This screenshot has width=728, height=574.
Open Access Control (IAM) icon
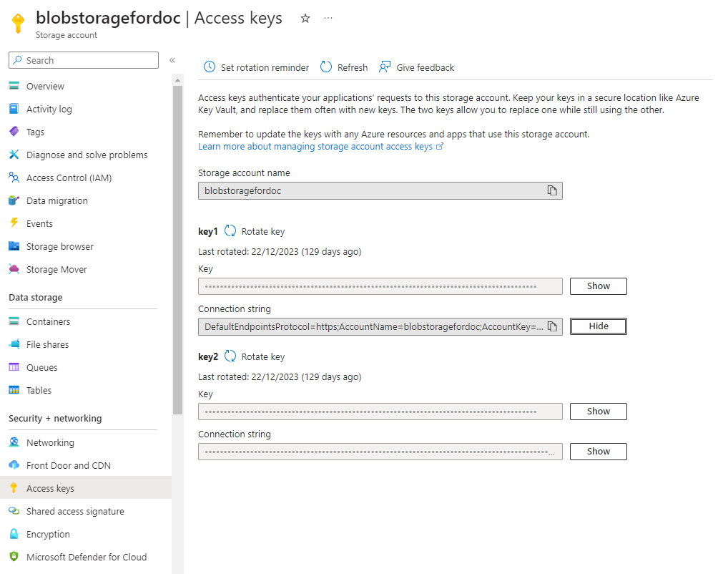point(14,177)
